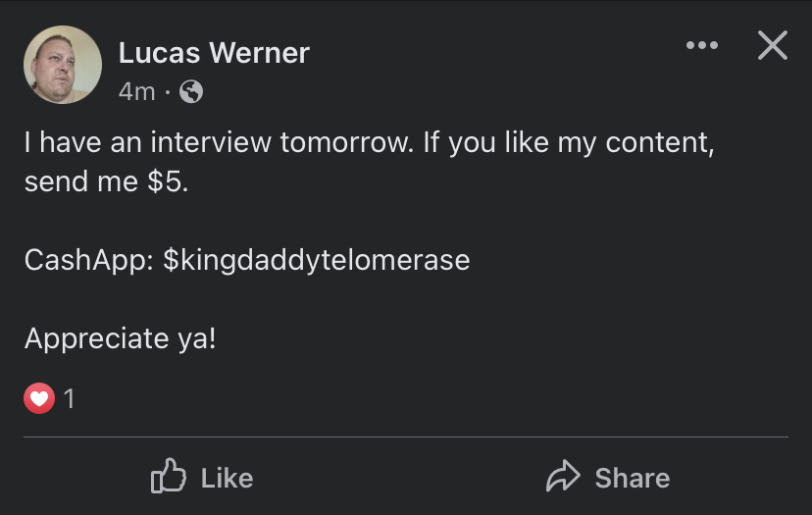Click the "CashApp:" label text
812x515 pixels.
(89, 261)
